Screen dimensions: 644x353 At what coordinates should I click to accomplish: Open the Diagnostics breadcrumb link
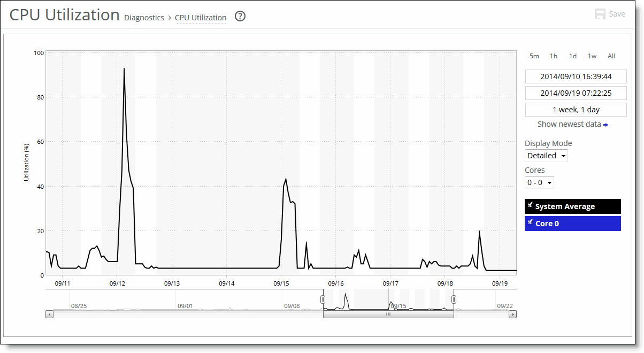click(144, 18)
